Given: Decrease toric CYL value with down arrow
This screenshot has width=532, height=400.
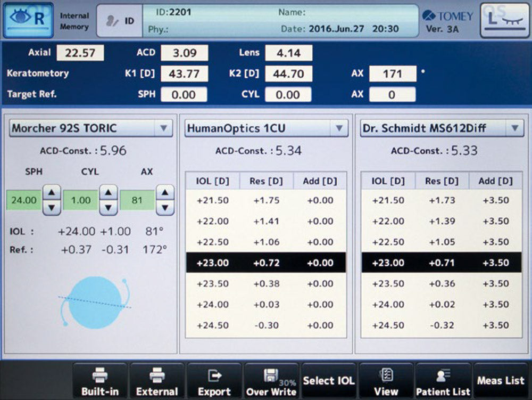Looking at the screenshot, I should tap(108, 207).
